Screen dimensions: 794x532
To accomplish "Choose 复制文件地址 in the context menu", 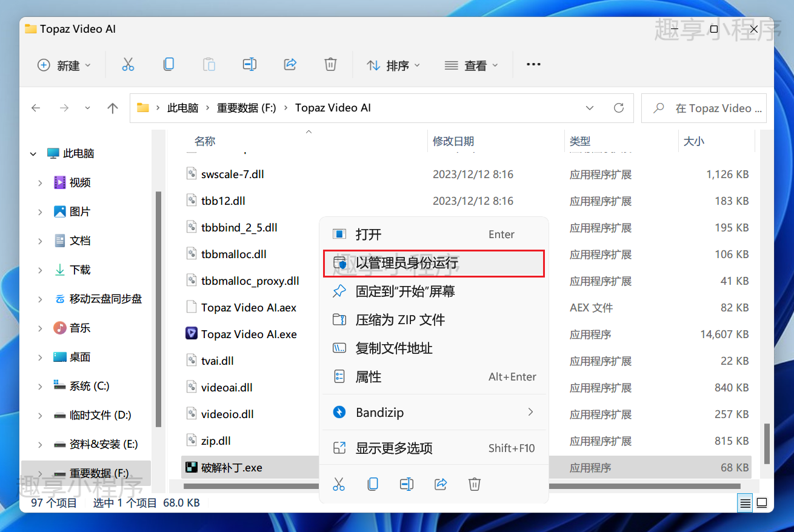I will (x=434, y=348).
